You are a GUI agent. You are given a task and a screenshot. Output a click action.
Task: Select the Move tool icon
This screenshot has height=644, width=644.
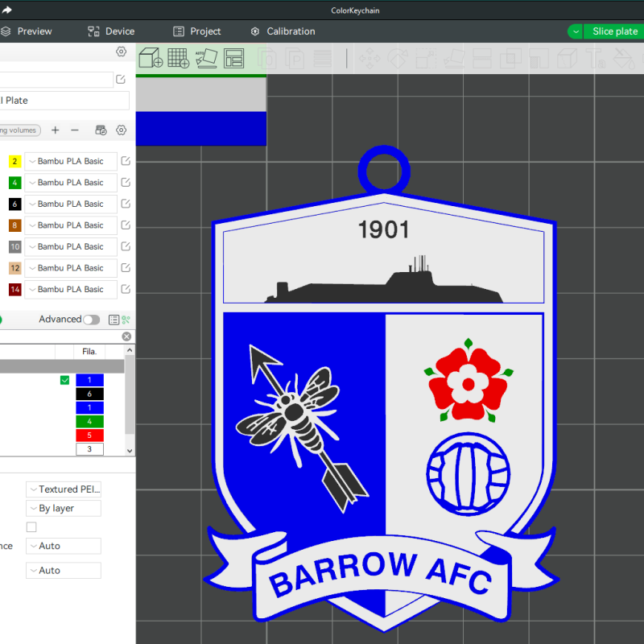click(369, 58)
